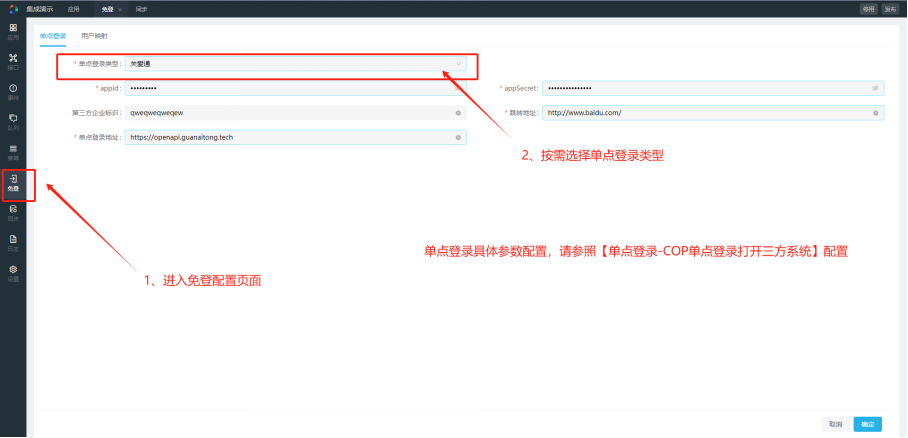The width and height of the screenshot is (908, 438).
Task: Switch to the 用户映射 sub-tab
Action: click(94, 36)
